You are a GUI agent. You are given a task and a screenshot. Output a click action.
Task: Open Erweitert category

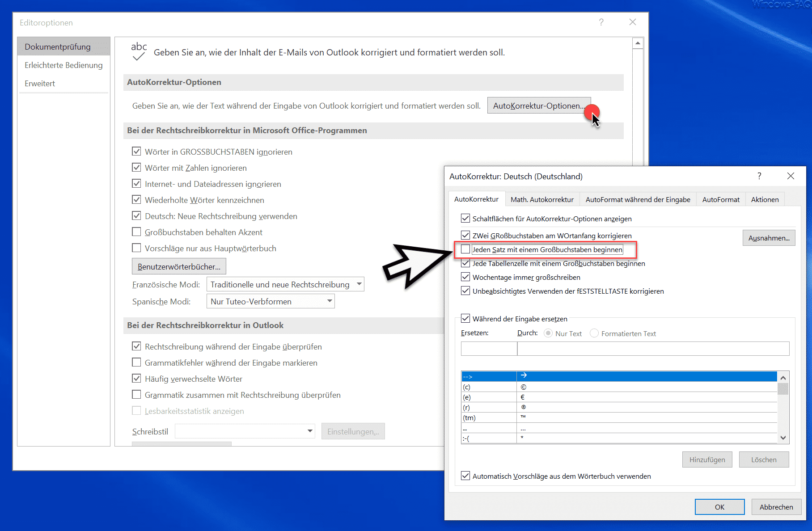(63, 84)
